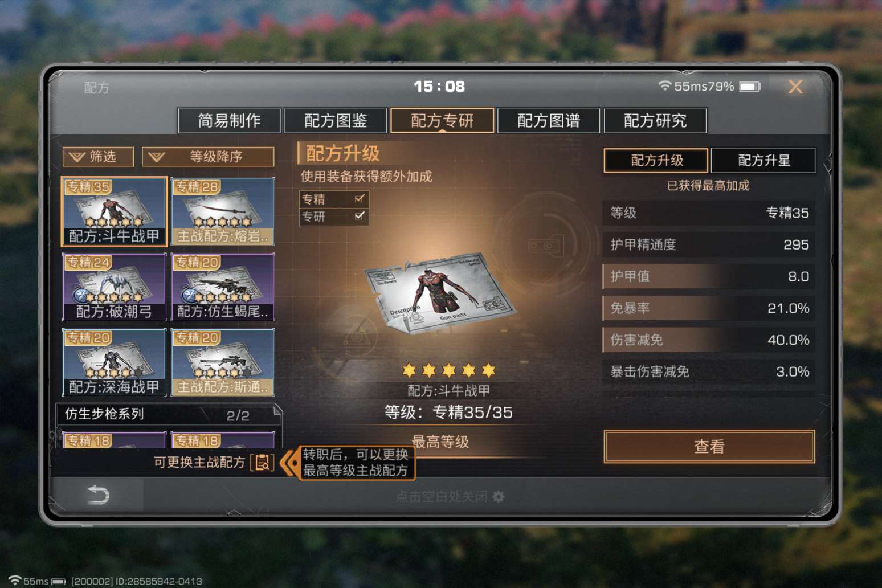Pick the 仿生蝎尾 recipe card
The height and width of the screenshot is (588, 882).
223,287
